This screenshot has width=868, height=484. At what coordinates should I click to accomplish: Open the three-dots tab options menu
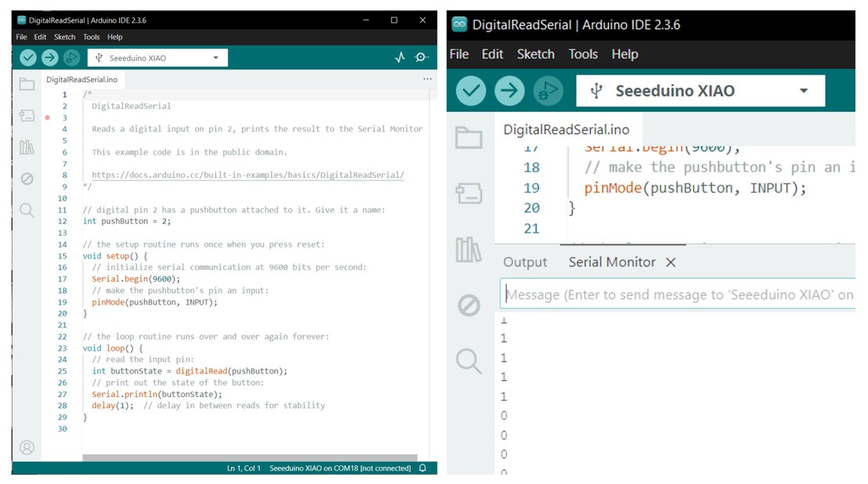point(427,79)
